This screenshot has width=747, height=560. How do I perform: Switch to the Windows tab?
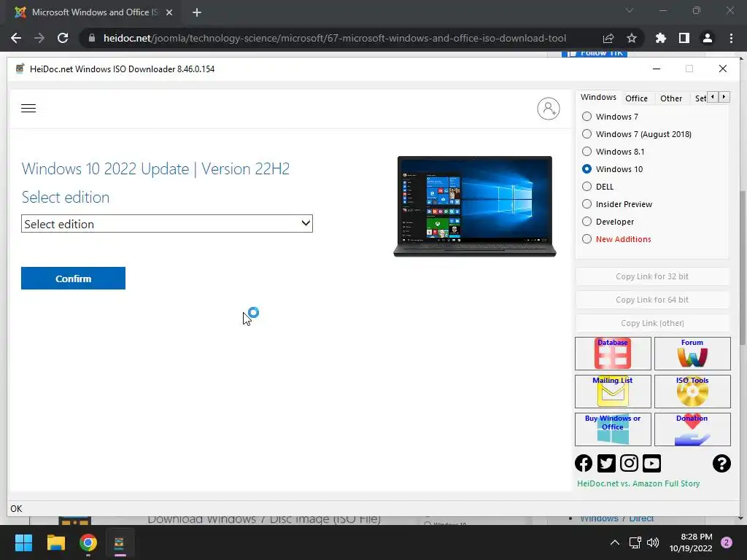(x=598, y=97)
